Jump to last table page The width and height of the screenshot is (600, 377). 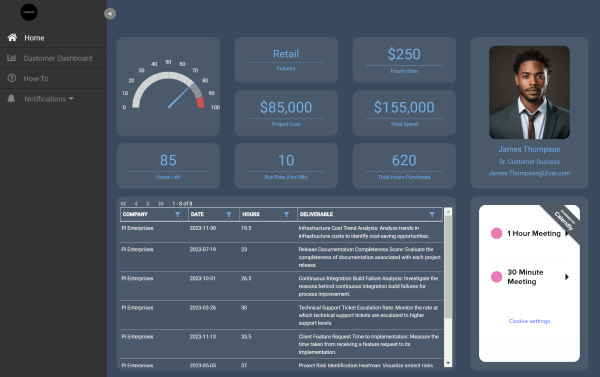point(161,204)
